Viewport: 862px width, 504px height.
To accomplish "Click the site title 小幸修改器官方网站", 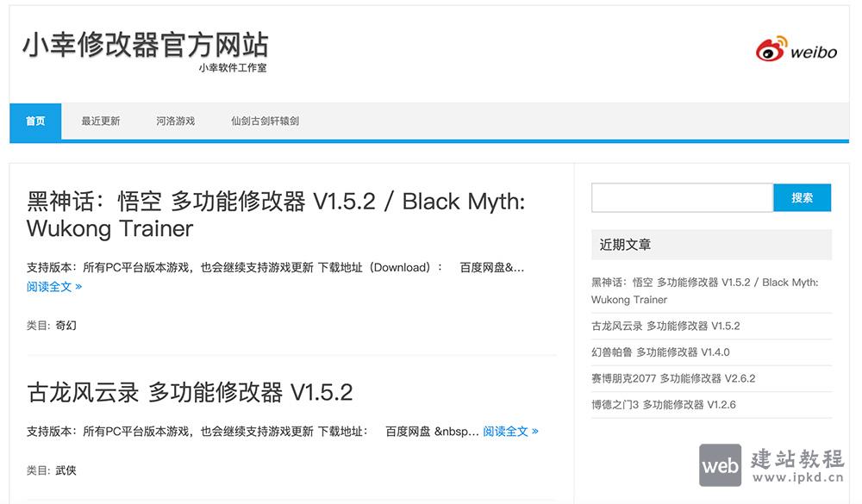I will pos(146,45).
